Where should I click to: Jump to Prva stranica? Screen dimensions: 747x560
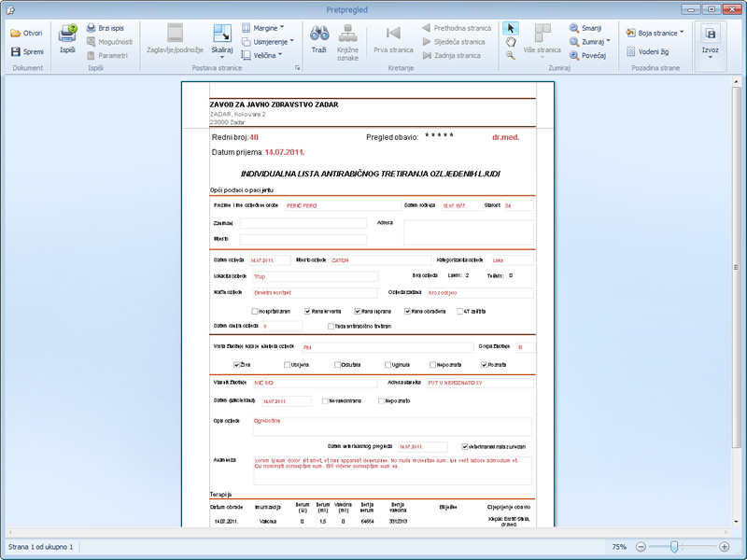click(x=393, y=38)
